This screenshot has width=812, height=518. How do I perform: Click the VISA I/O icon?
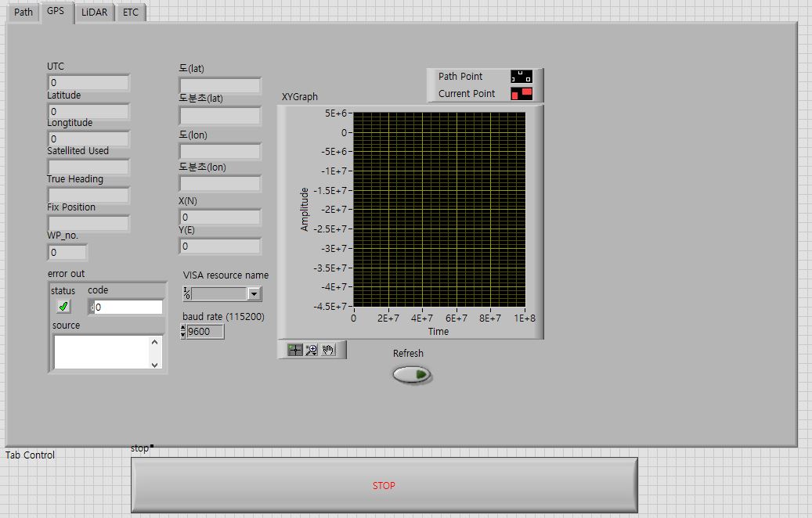coord(187,294)
